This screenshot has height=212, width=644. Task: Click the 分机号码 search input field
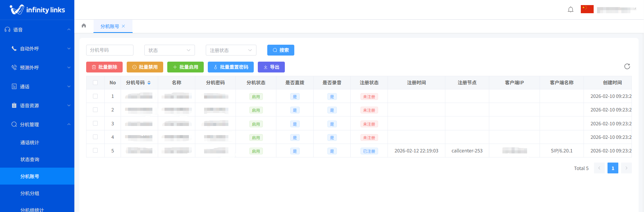110,50
